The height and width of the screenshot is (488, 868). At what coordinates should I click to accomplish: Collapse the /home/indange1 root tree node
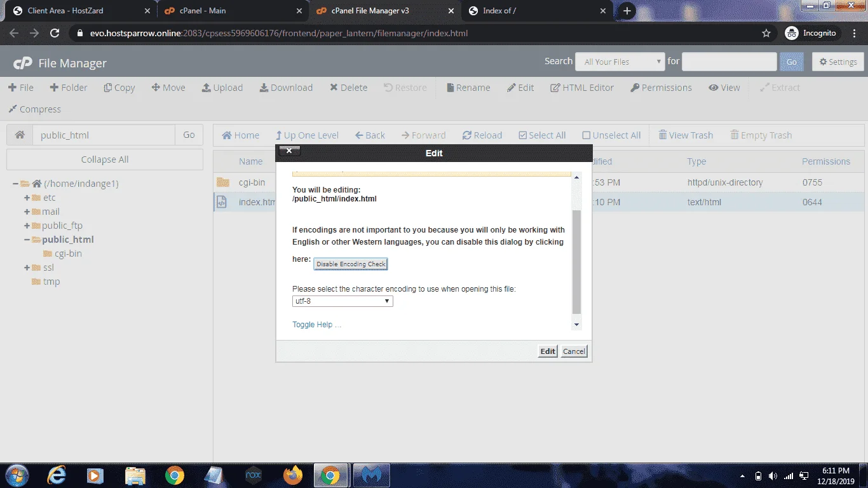coord(16,184)
